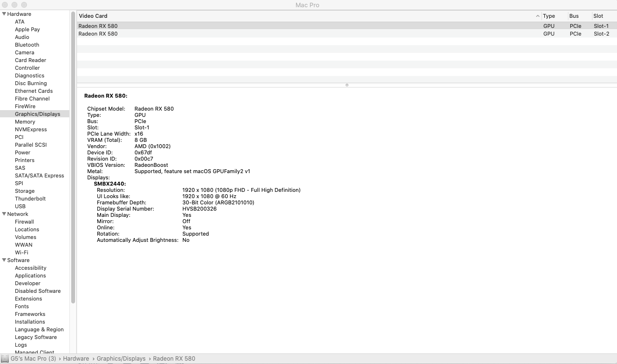Image resolution: width=617 pixels, height=364 pixels.
Task: Select Diagnostics in the sidebar
Action: (29, 75)
